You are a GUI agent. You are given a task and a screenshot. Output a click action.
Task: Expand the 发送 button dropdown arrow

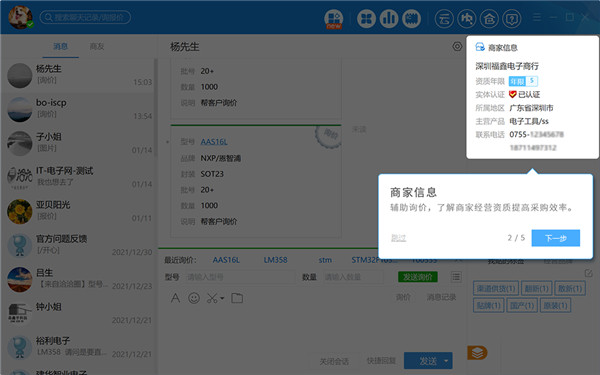447,361
